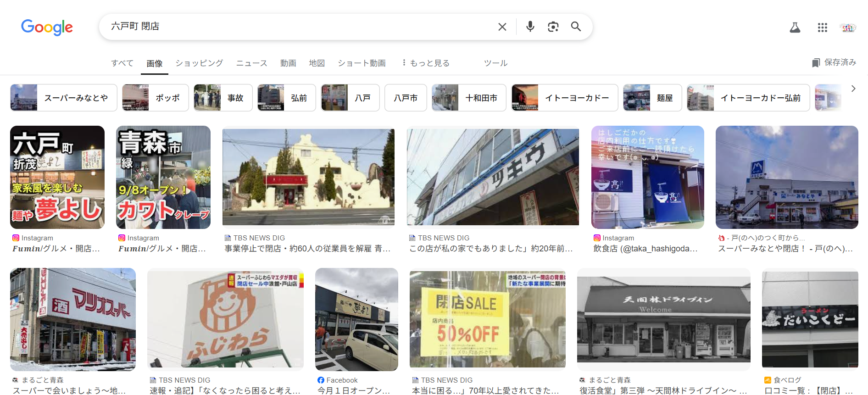
Task: Filter by ポッポ chip
Action: [156, 98]
